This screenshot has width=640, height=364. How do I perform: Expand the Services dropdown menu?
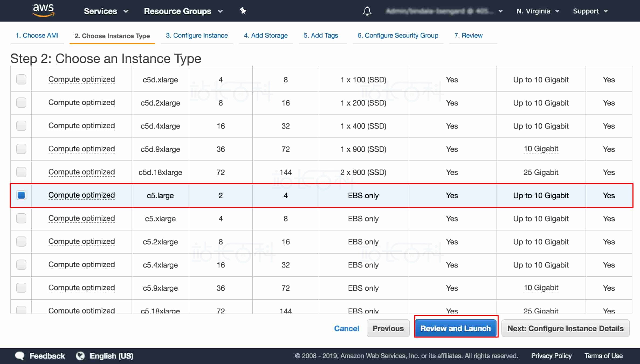point(106,11)
